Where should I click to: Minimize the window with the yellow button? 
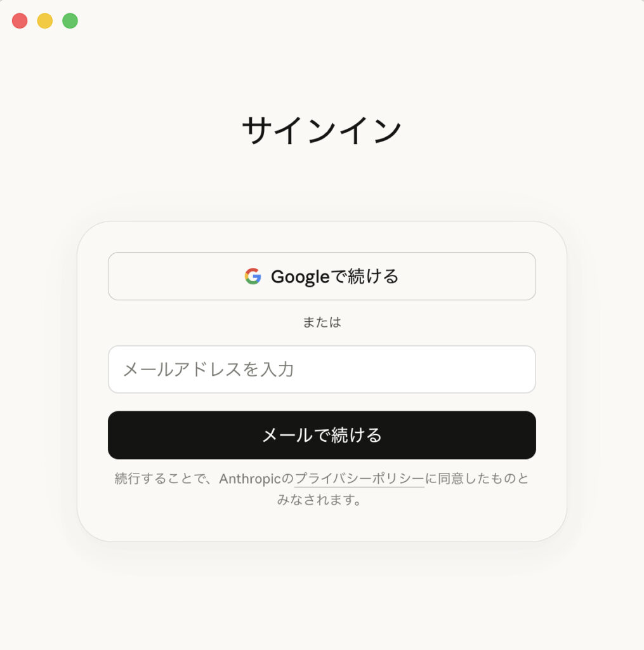pyautogui.click(x=45, y=21)
